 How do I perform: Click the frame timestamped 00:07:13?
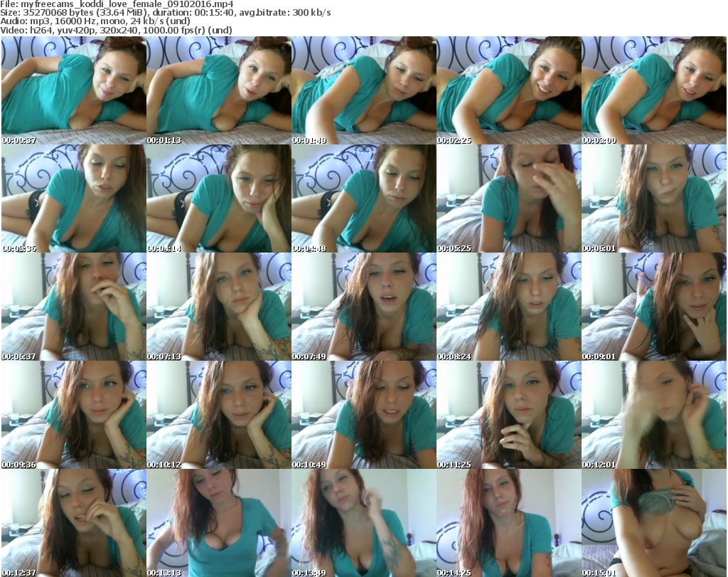coord(218,307)
